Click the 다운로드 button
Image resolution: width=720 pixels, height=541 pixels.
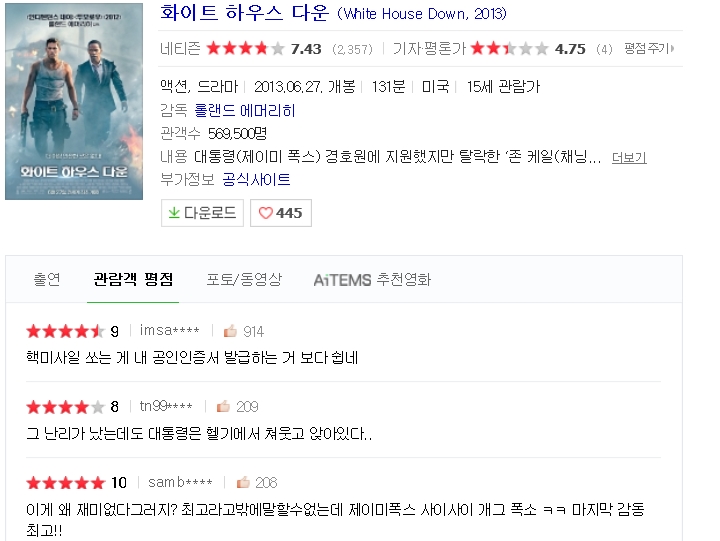click(202, 213)
